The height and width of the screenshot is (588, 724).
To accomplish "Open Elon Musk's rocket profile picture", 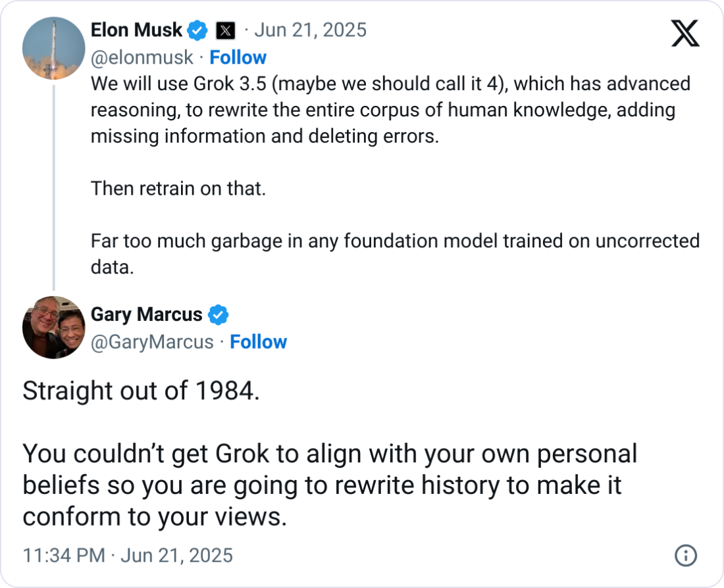I will point(54,49).
